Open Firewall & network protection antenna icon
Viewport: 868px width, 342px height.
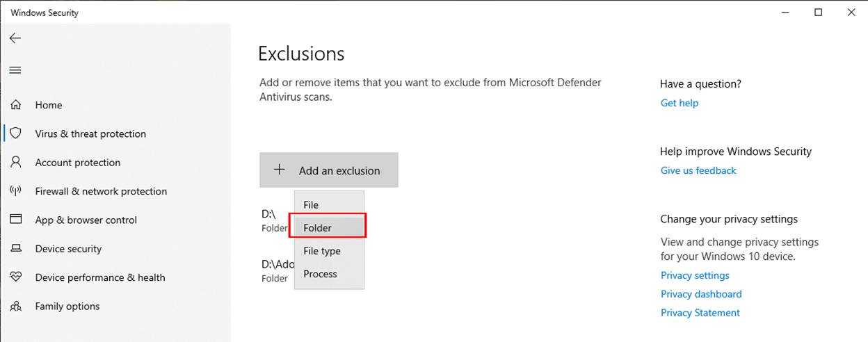tap(15, 191)
